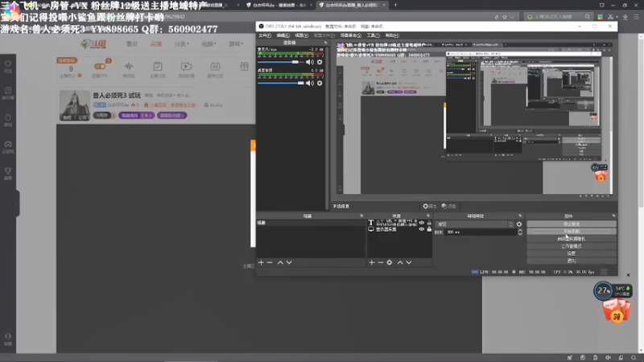Screen dimensions: 644x362
Task: Open OBS settings button in controls
Action: [x=572, y=253]
